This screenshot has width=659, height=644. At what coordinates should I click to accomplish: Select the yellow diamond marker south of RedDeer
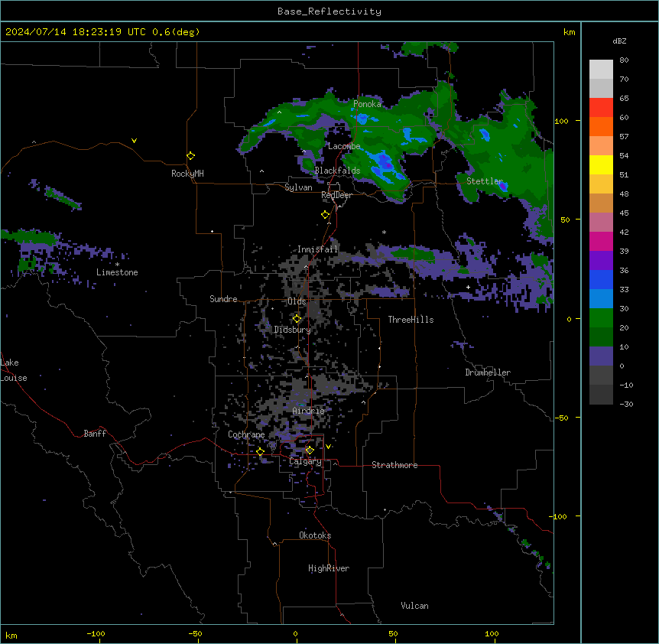[326, 215]
